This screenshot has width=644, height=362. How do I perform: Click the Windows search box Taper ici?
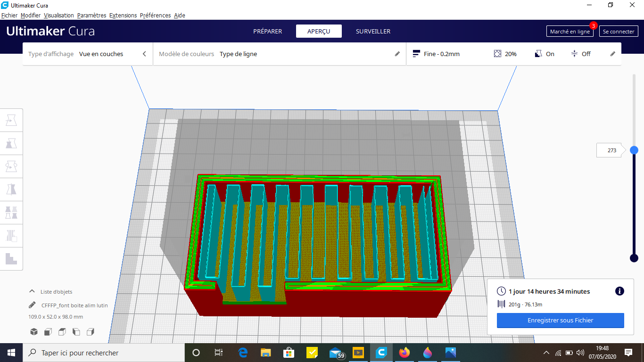click(x=104, y=353)
